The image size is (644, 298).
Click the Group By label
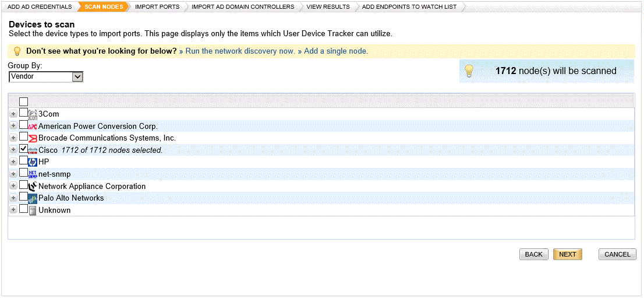26,66
